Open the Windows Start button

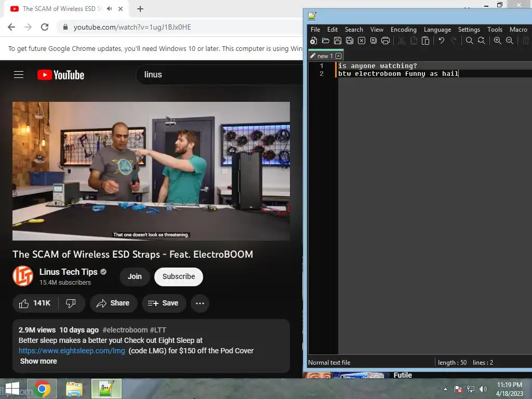pos(12,389)
